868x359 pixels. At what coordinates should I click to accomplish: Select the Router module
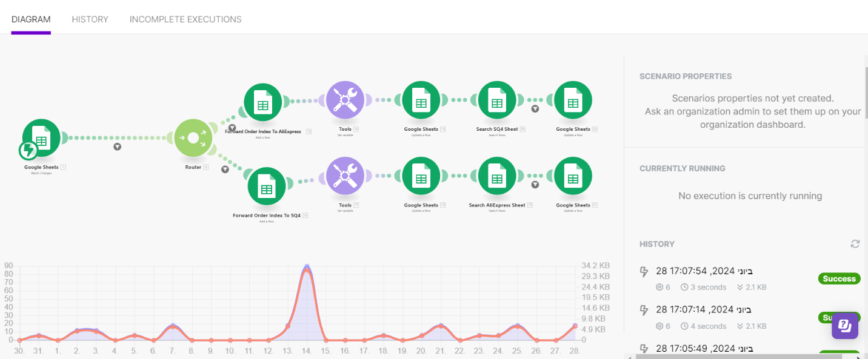tap(193, 138)
